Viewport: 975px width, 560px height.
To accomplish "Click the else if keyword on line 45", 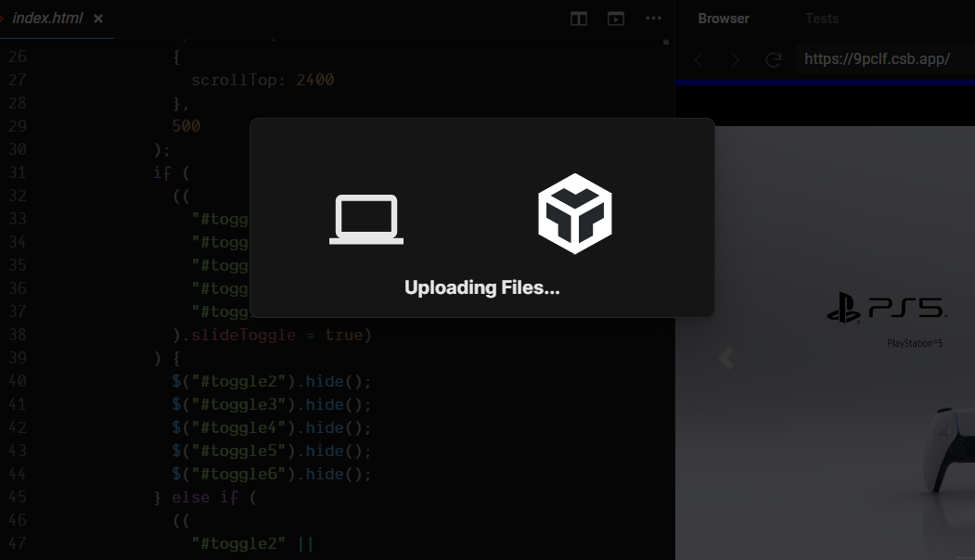I will 205,497.
